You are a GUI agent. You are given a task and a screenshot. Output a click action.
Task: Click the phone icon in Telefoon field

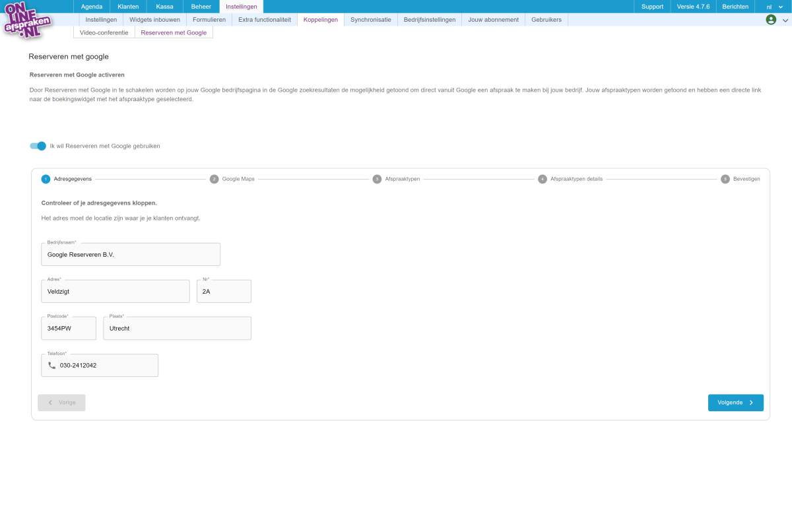[52, 365]
